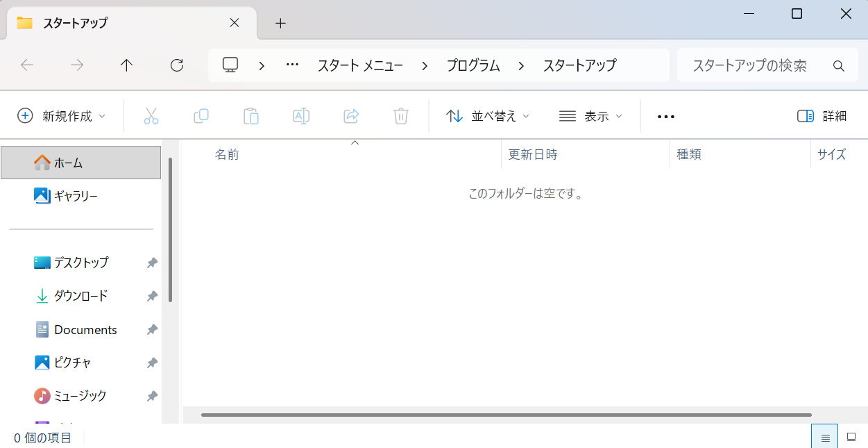Click the PC monitor icon in address bar
The image size is (868, 448).
230,65
